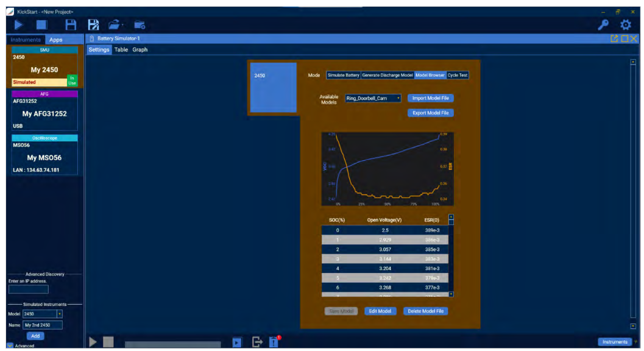Click the Save project floppy icon
Image resolution: width=644 pixels, height=351 pixels.
point(71,24)
